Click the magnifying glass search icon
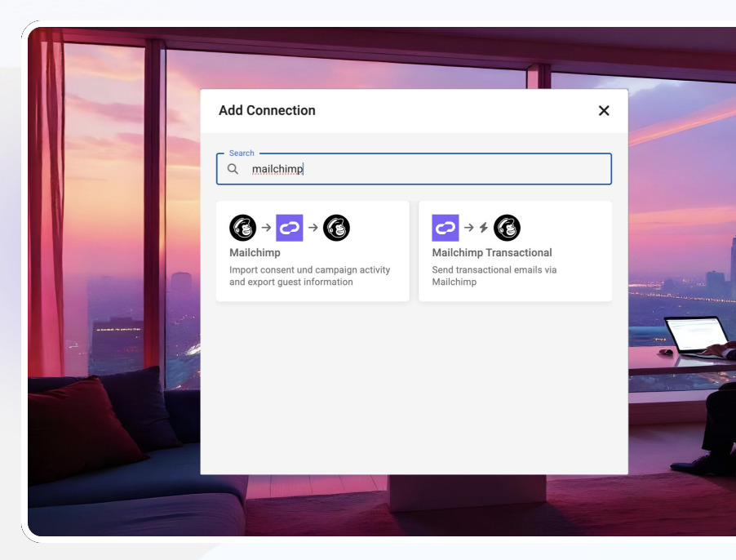 point(233,169)
